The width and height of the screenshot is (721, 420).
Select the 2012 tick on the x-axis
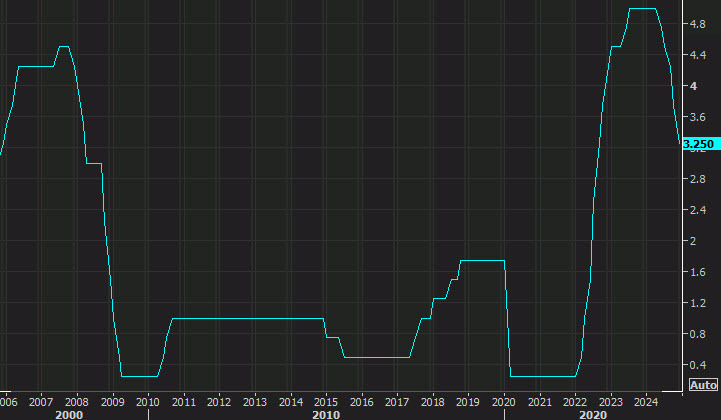[219, 401]
